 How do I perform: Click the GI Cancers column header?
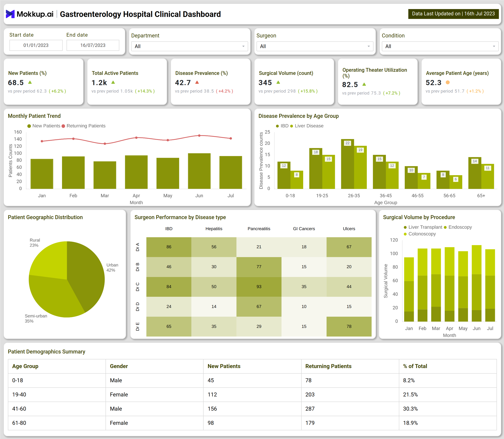pyautogui.click(x=304, y=229)
